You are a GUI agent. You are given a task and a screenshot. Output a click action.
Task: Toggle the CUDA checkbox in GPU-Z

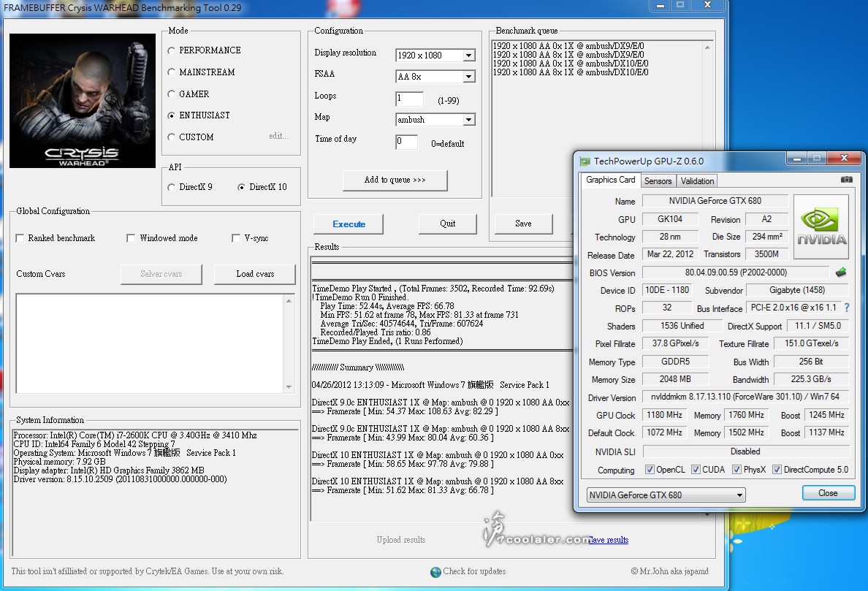696,470
